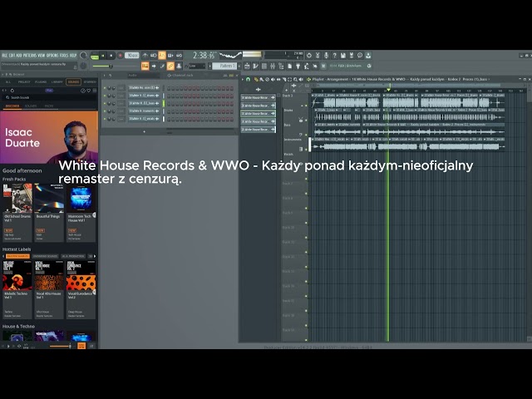Open Old School Drums Vol 1 pack
Viewport: 532px width, 399px height.
[17, 213]
